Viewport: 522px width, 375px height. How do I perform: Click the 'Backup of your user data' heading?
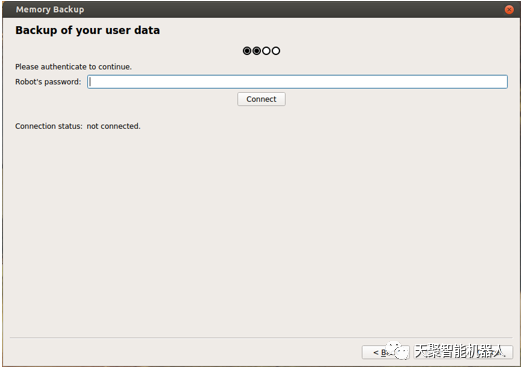tap(87, 30)
